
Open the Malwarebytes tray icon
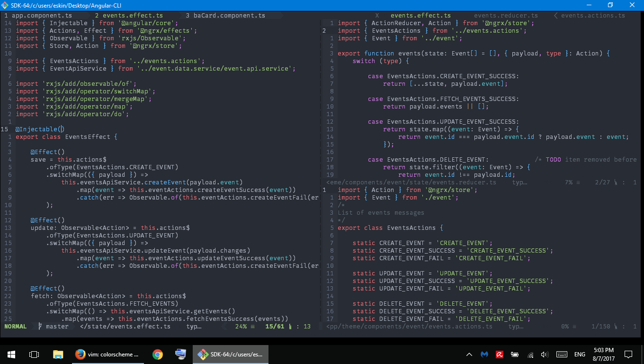point(484,354)
